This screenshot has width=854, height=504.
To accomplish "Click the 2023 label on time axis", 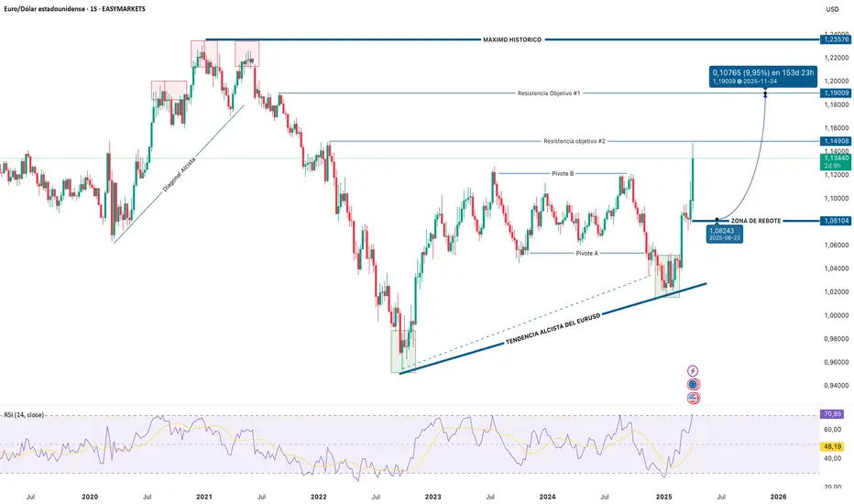I will 433,497.
